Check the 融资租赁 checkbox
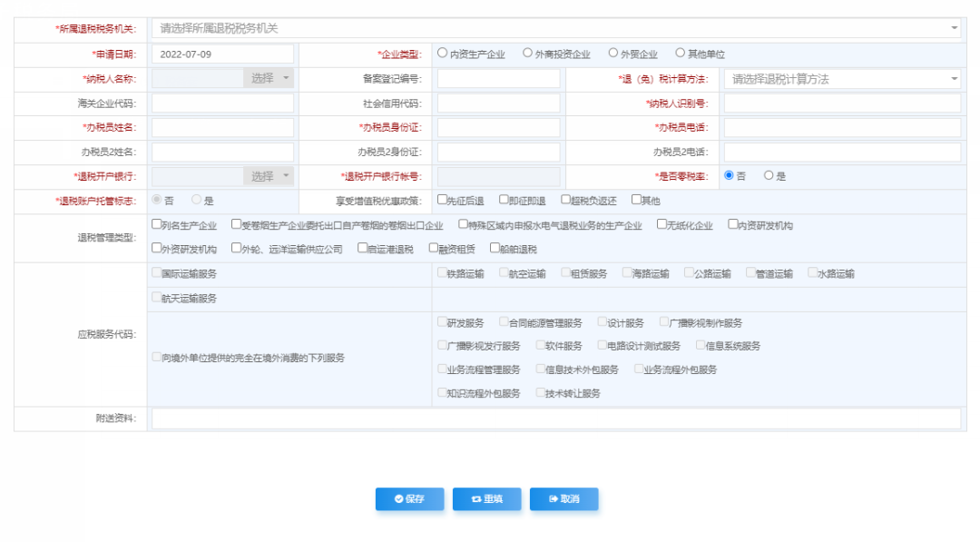This screenshot has width=980, height=542. [x=434, y=248]
